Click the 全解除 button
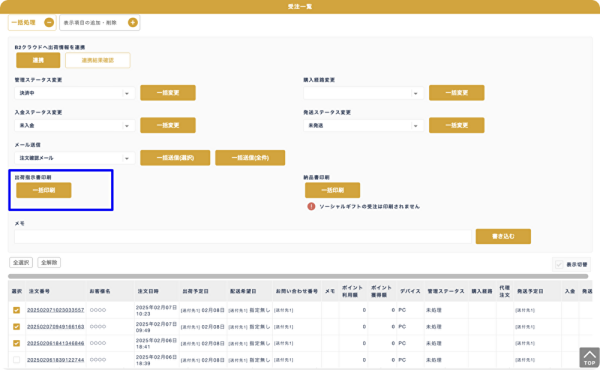This screenshot has height=370, width=600. pyautogui.click(x=49, y=262)
